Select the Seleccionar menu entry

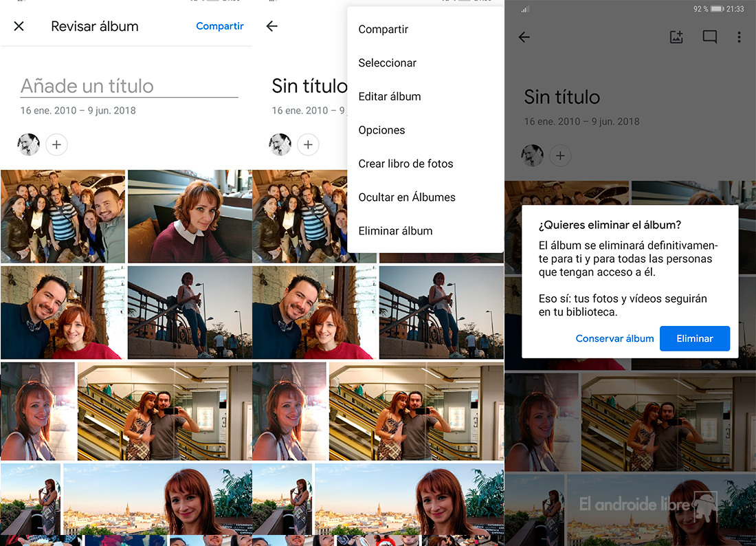(388, 63)
